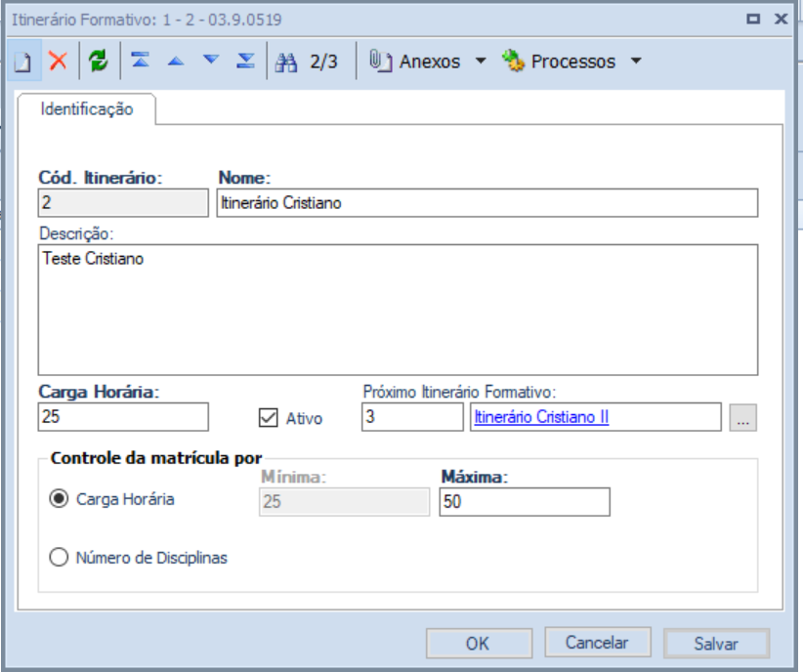Click the Cód. Itinerário field

(x=123, y=203)
